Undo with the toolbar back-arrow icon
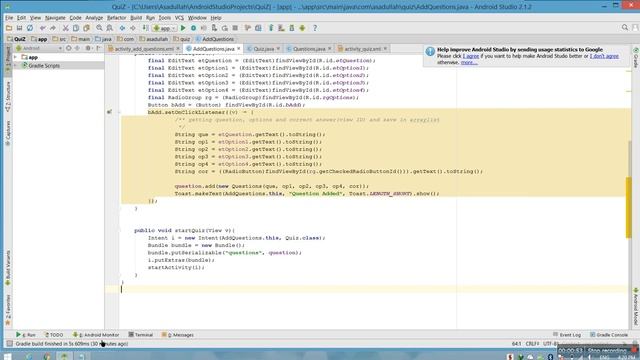 click(42, 28)
